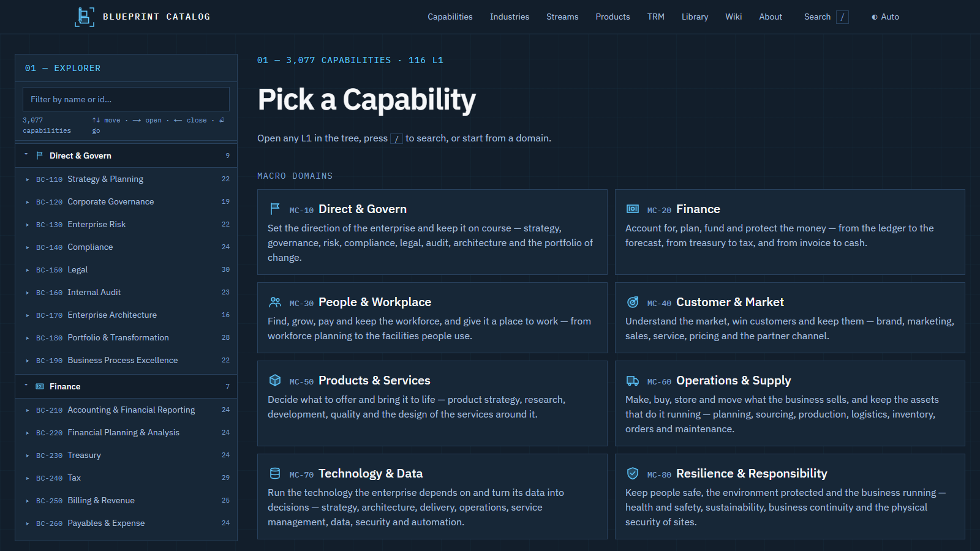The height and width of the screenshot is (551, 980).
Task: Select BC-130 Enterprise Risk row
Action: tap(126, 225)
